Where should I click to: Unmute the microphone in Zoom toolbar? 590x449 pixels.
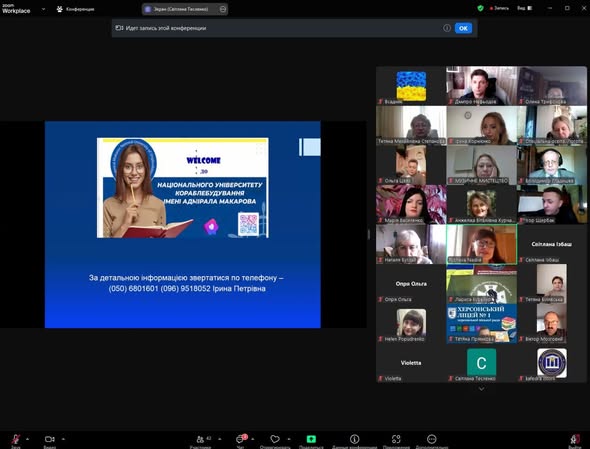click(15, 440)
